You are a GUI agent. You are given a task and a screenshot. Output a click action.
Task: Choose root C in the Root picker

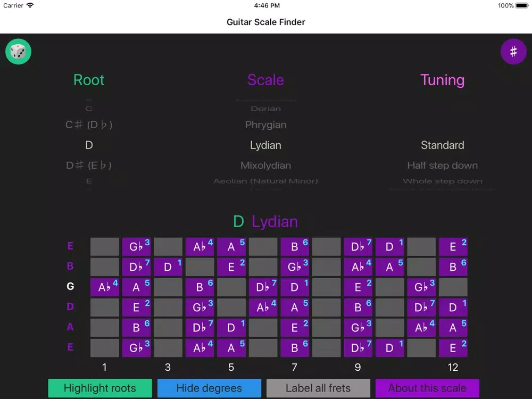point(89,109)
